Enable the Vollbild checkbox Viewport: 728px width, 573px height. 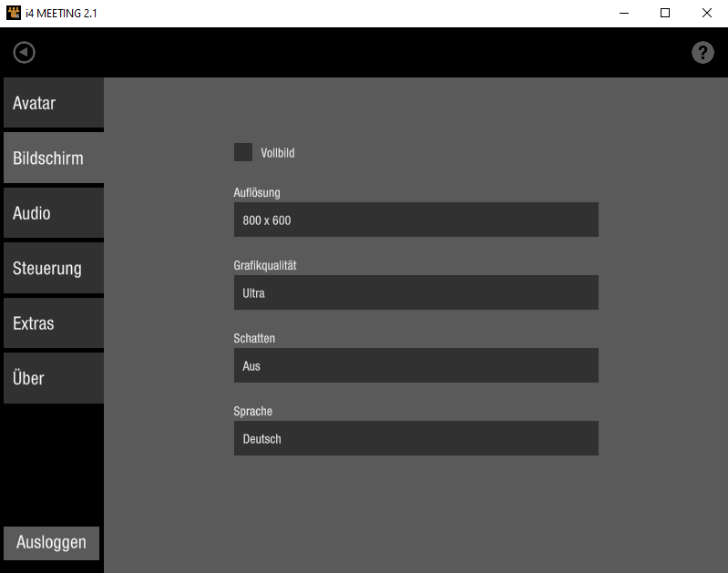point(243,152)
